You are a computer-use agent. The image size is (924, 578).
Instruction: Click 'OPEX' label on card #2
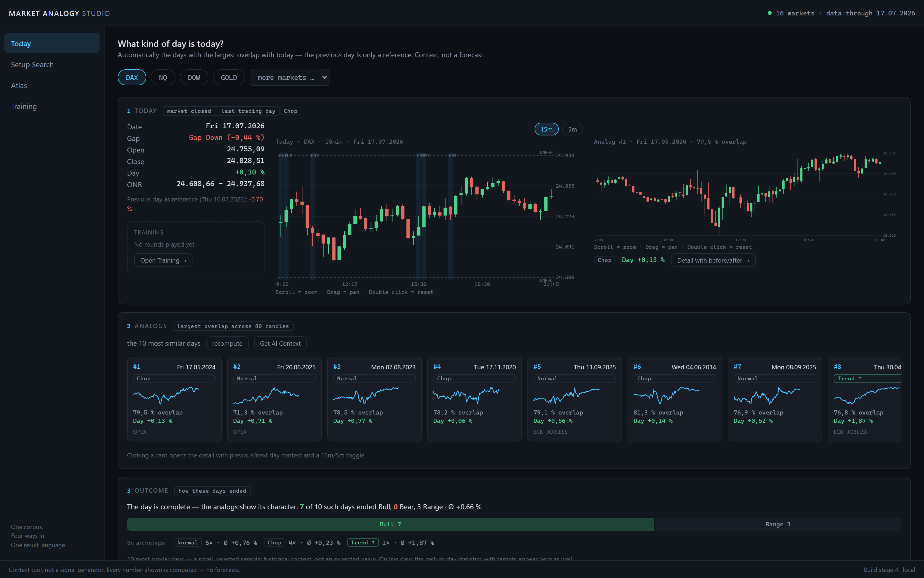pyautogui.click(x=240, y=432)
